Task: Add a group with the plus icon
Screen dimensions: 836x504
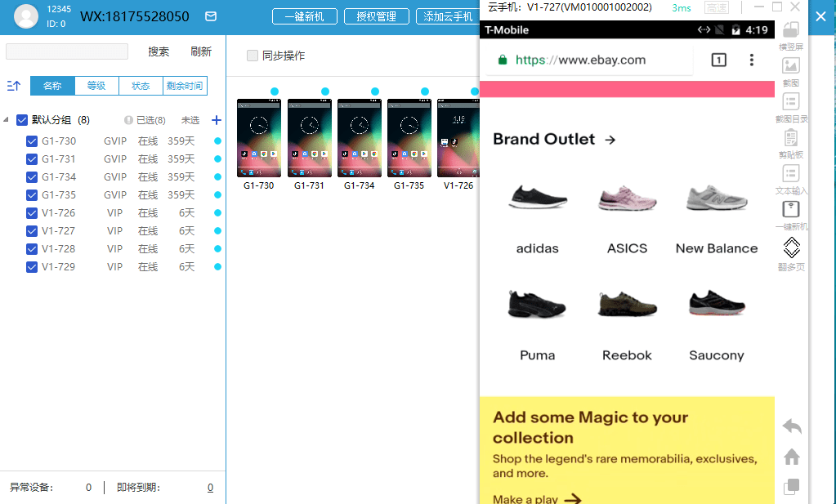Action: (x=217, y=120)
